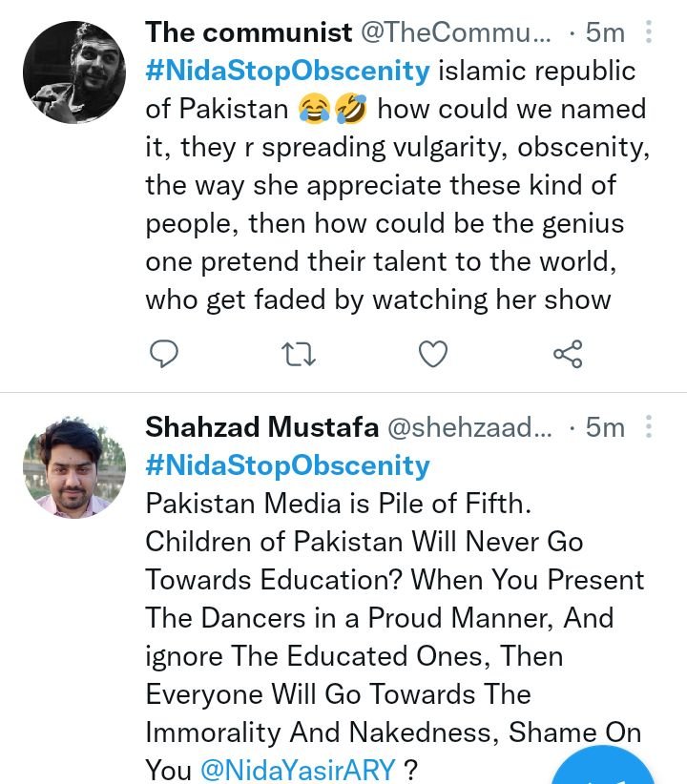Open #NidaStopObscenity hashtag in Shahzad Mustafa's tweet
This screenshot has width=687, height=784.
287,466
